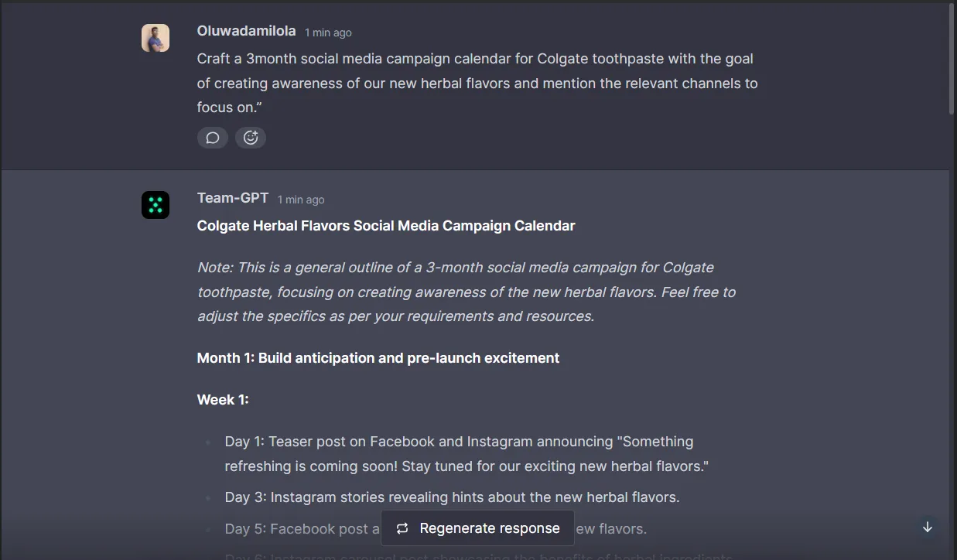The image size is (957, 560).
Task: Select the 'Colgate Herbal Flavors' calendar heading
Action: (386, 225)
